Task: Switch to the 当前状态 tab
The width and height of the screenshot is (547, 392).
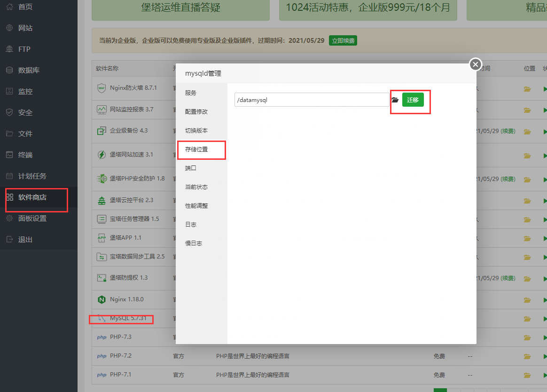Action: pos(196,187)
